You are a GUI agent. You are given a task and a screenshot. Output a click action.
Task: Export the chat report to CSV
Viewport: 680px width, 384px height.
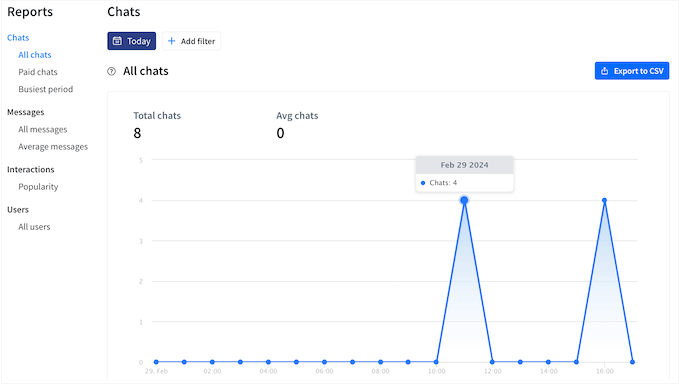[632, 71]
